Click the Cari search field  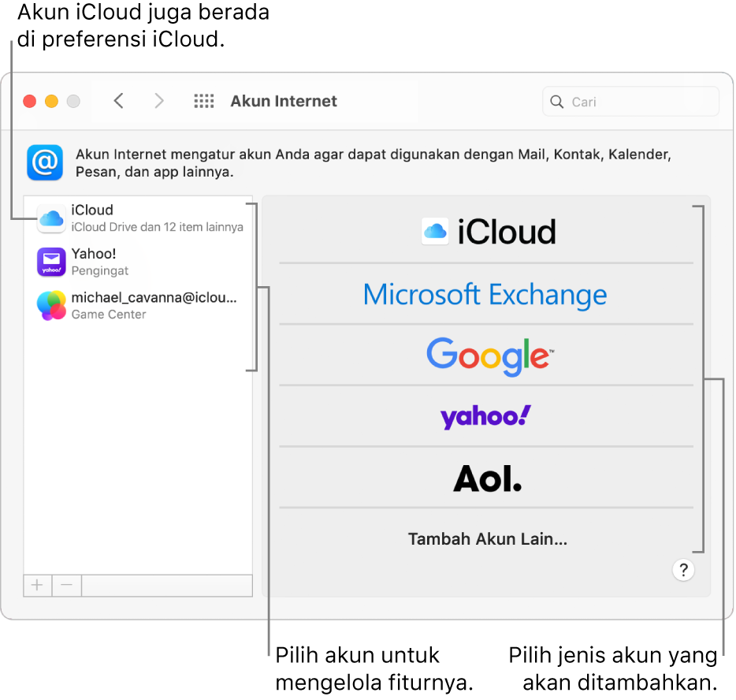pyautogui.click(x=630, y=101)
